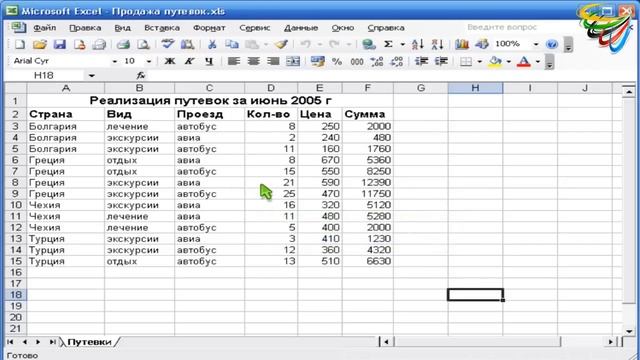This screenshot has width=640, height=360.
Task: Open the Name Box dropdown arrow
Action: point(91,76)
